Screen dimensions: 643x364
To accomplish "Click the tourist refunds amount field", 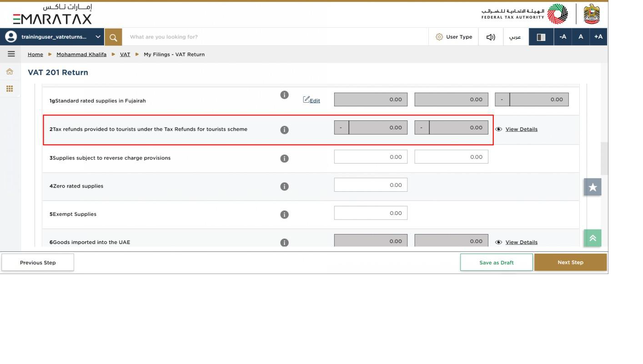I will pyautogui.click(x=371, y=128).
